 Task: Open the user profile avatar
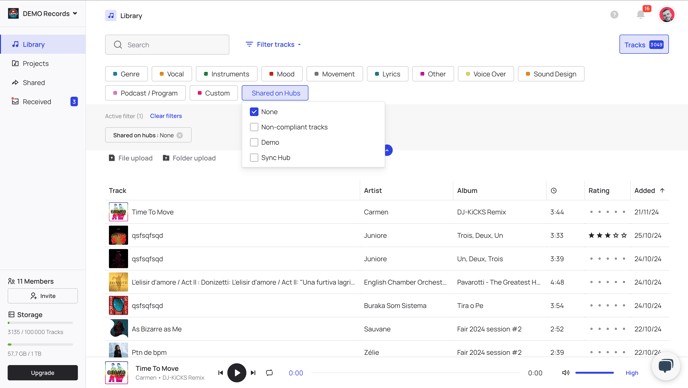click(666, 14)
